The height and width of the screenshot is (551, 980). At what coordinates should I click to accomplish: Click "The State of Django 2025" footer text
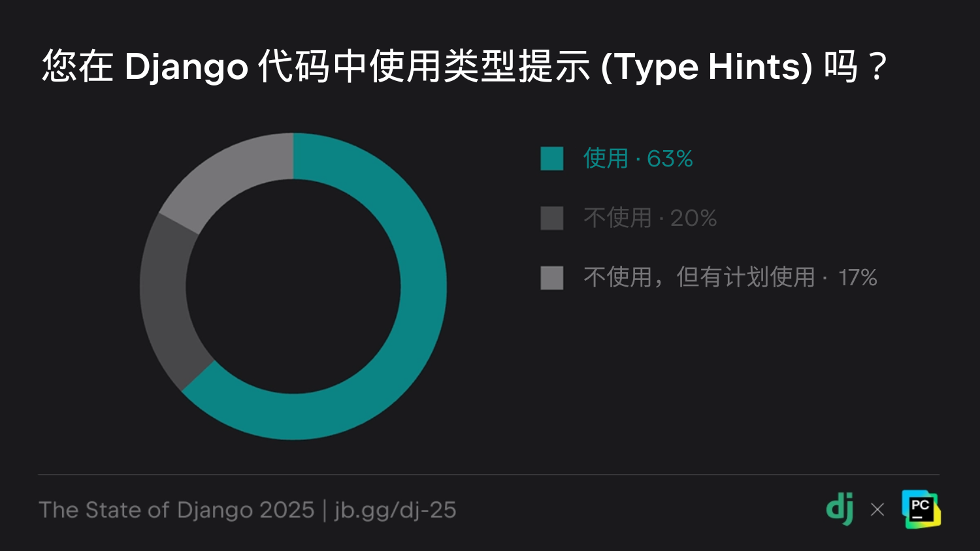pos(176,510)
